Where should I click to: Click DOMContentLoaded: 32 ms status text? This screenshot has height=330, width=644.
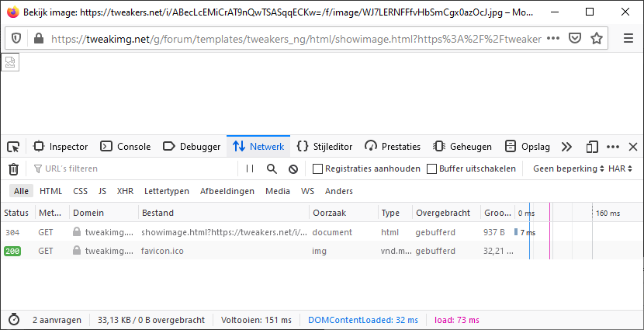tap(363, 320)
